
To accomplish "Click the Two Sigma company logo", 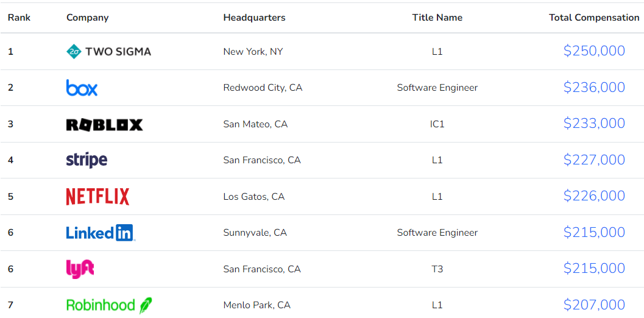I will 108,51.
